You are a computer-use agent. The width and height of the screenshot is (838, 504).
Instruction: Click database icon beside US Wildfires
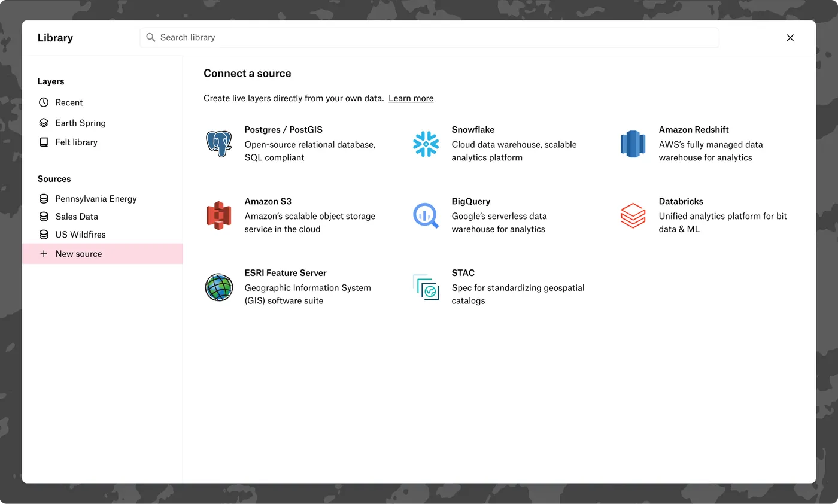click(44, 234)
